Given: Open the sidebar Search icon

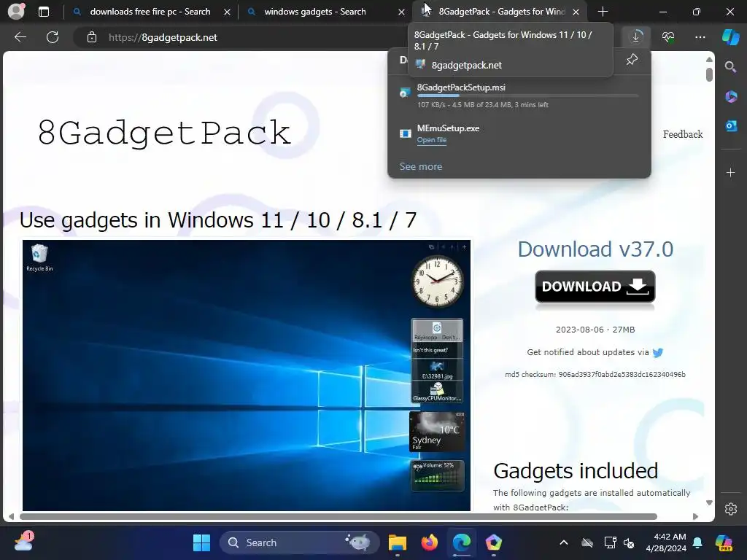Looking at the screenshot, I should 731,67.
